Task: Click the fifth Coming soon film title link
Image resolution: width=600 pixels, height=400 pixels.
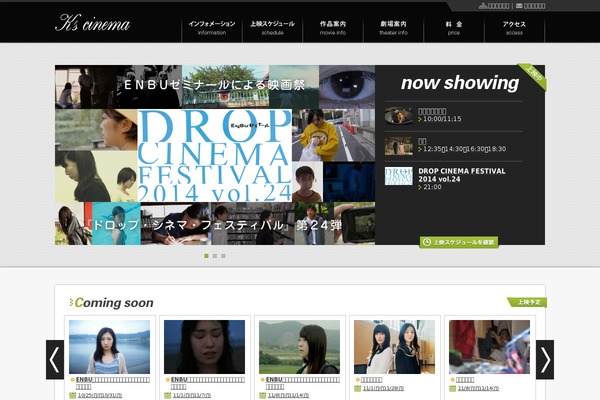Action: pyautogui.click(x=465, y=380)
